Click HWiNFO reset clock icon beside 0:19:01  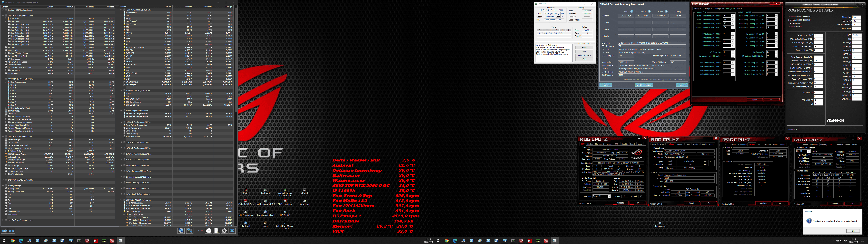(x=209, y=231)
